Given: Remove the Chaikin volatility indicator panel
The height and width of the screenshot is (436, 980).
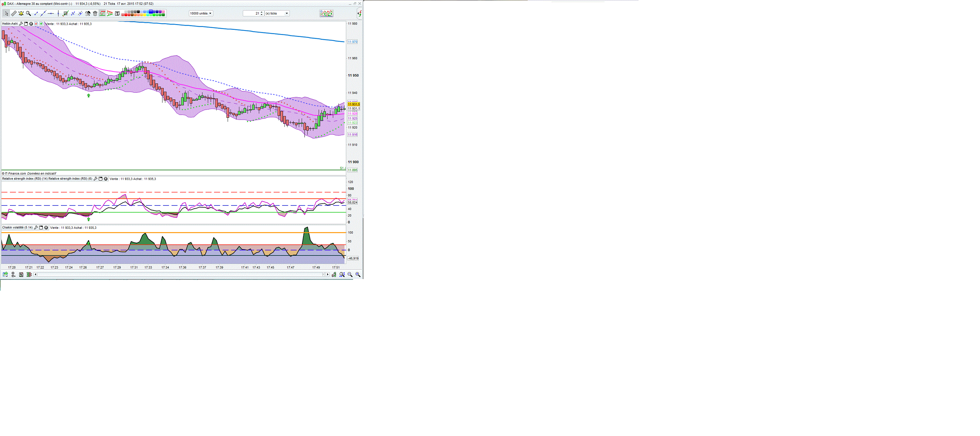Looking at the screenshot, I should click(46, 228).
